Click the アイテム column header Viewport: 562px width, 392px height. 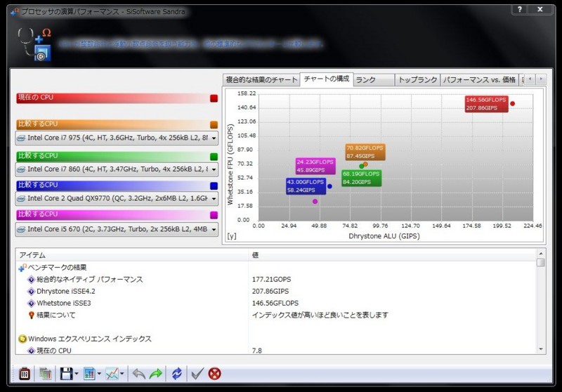[x=132, y=255]
